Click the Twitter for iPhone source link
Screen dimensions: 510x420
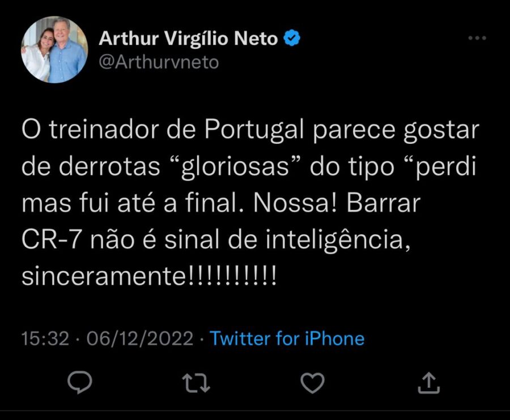287,338
